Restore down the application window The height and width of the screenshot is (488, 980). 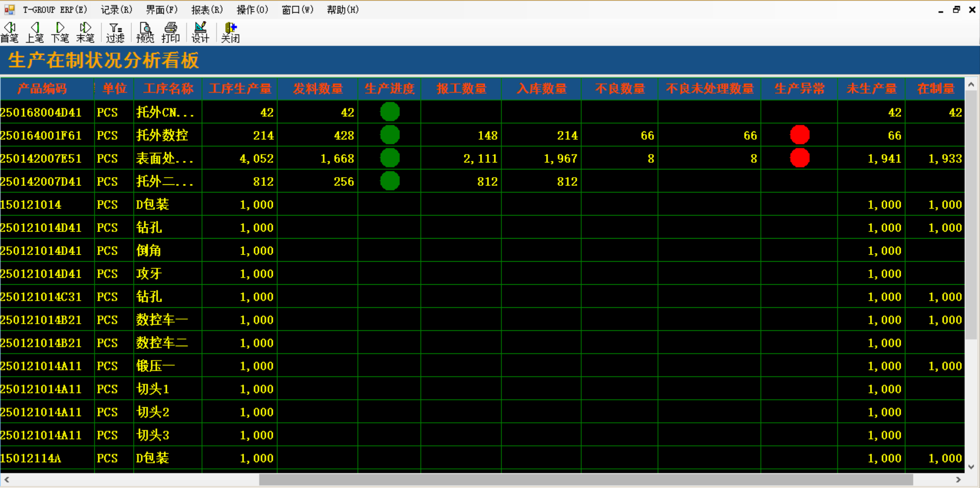click(x=956, y=10)
